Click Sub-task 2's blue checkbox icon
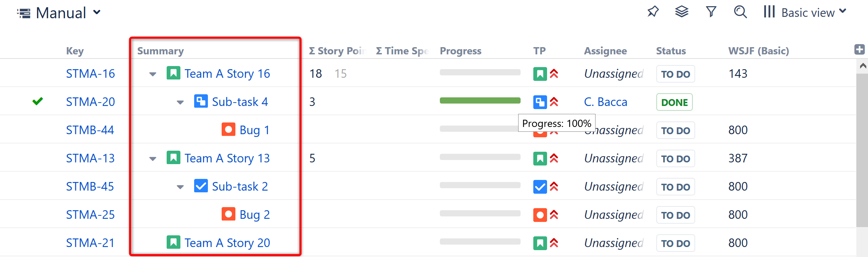Screen dimensions: 868x257 pos(201,186)
